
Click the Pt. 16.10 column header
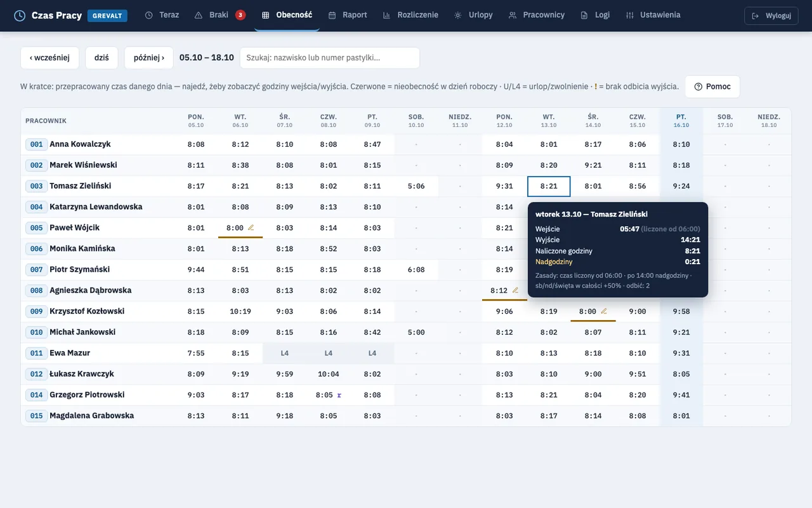[x=681, y=121]
